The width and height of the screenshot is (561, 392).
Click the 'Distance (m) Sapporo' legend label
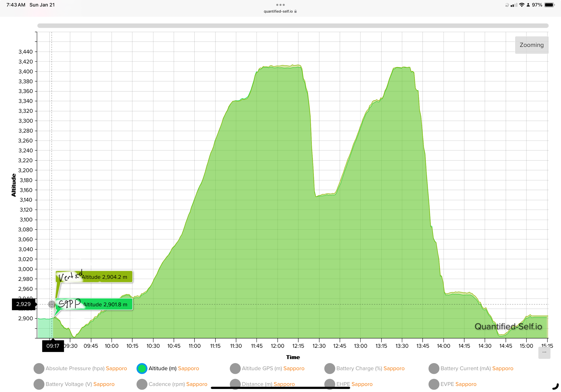coord(268,384)
